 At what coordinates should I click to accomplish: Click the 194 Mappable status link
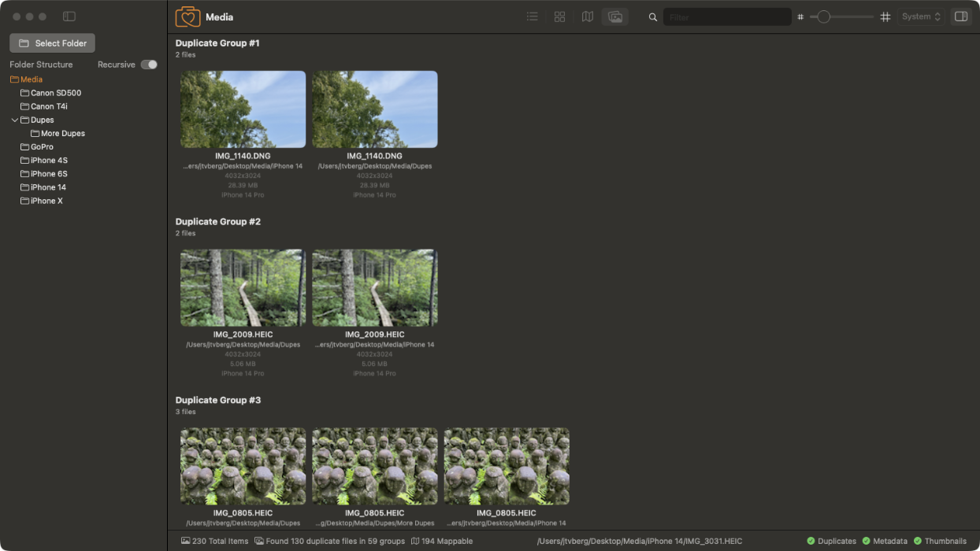tap(441, 541)
